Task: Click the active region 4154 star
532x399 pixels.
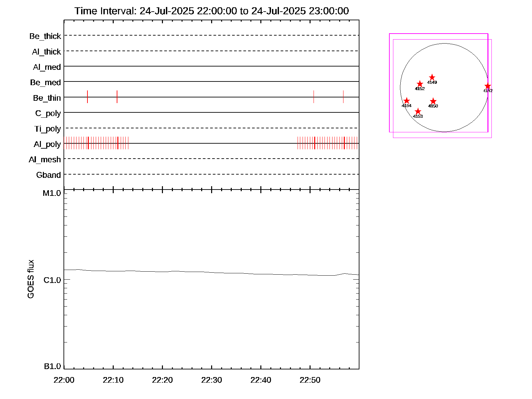Action: (406, 101)
